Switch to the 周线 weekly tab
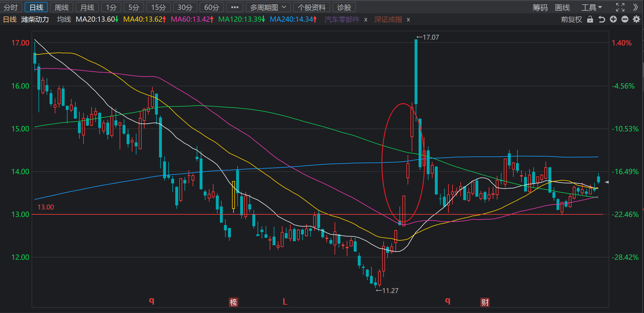 pyautogui.click(x=62, y=7)
